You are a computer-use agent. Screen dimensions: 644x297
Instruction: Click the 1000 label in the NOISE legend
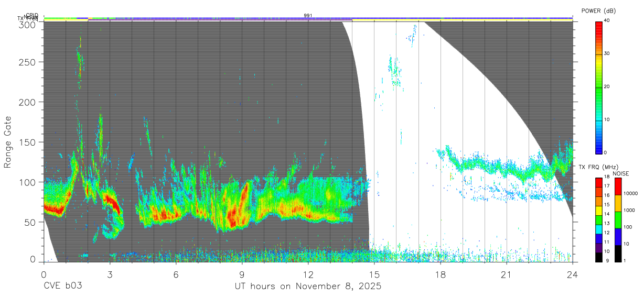(629, 211)
